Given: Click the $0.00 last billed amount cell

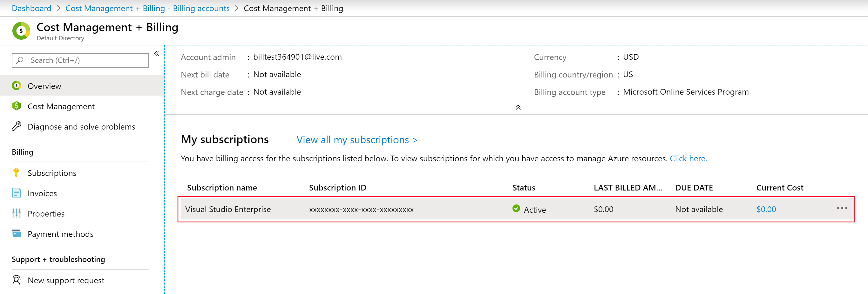Looking at the screenshot, I should [x=603, y=210].
